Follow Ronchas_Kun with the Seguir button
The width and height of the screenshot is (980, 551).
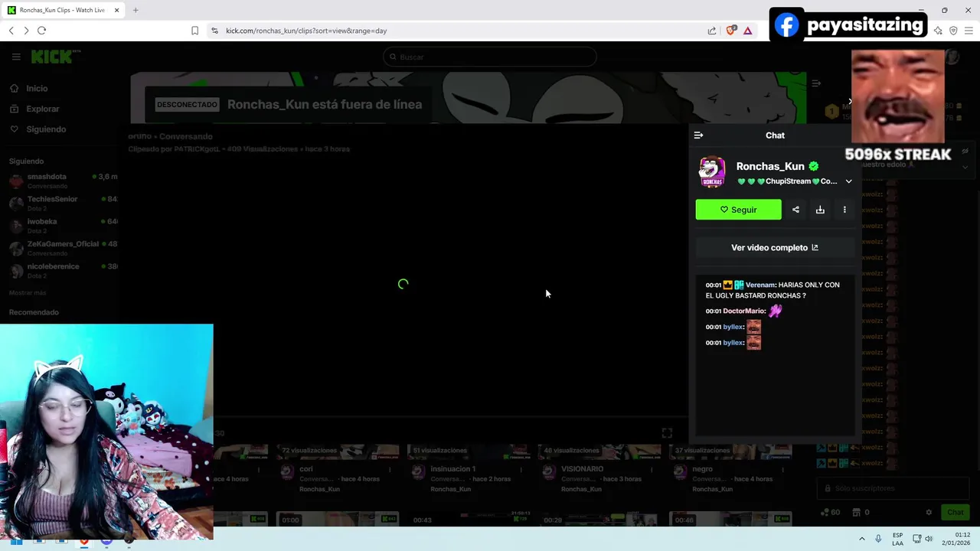tap(738, 210)
